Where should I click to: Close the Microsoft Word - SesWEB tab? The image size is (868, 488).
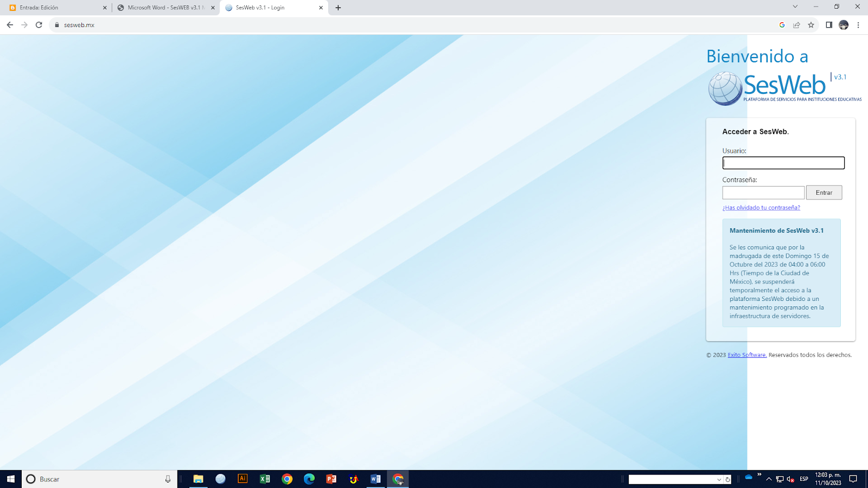point(213,8)
